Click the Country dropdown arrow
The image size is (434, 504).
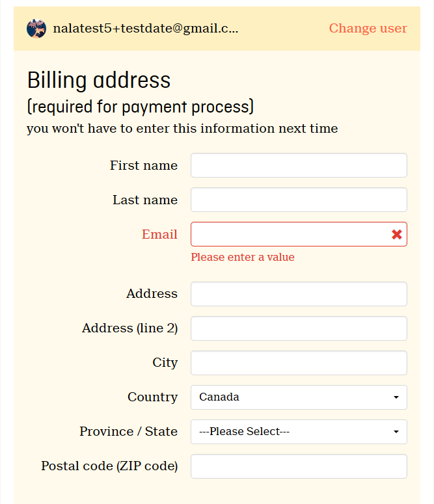(396, 397)
